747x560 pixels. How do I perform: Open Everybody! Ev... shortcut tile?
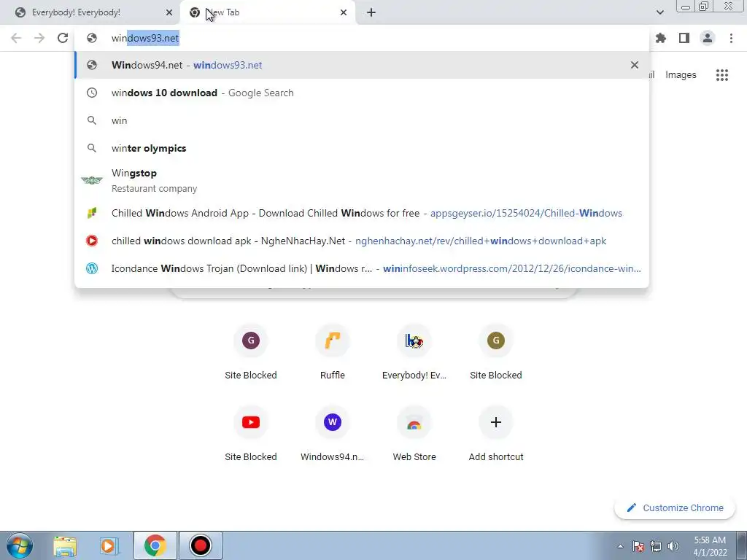414,352
